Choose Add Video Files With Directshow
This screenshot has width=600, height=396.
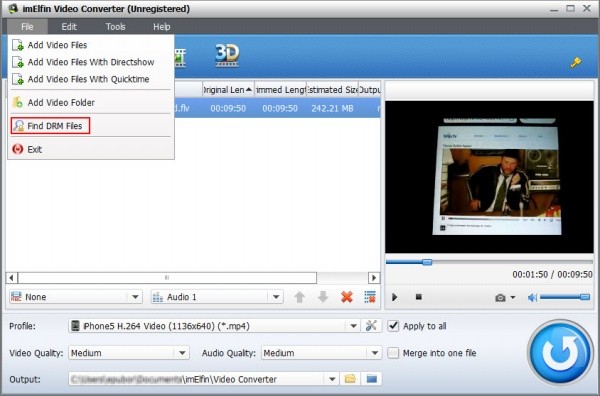pos(91,62)
